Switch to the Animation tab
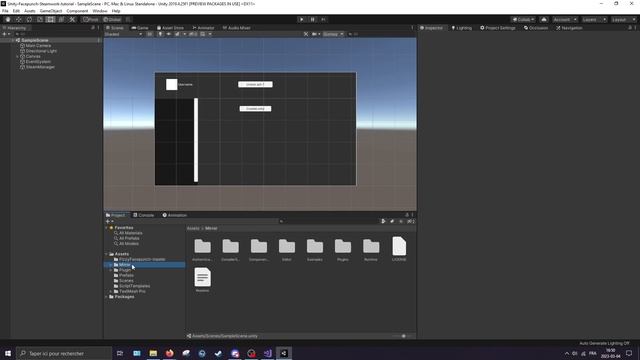The image size is (640, 360). click(175, 215)
